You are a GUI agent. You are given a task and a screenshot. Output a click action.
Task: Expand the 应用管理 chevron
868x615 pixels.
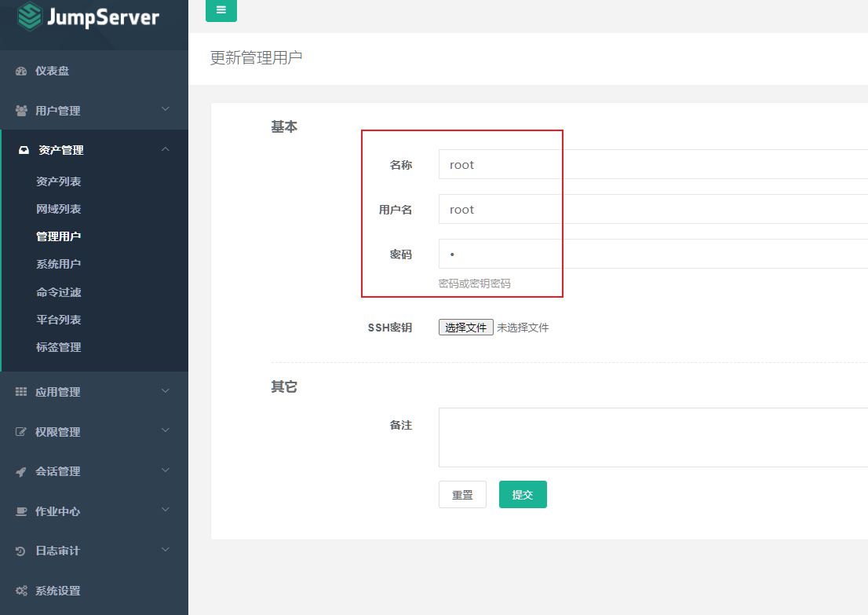tap(165, 390)
